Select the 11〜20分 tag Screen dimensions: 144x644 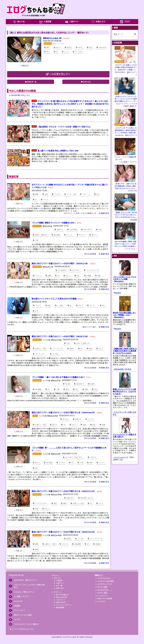(77, 52)
